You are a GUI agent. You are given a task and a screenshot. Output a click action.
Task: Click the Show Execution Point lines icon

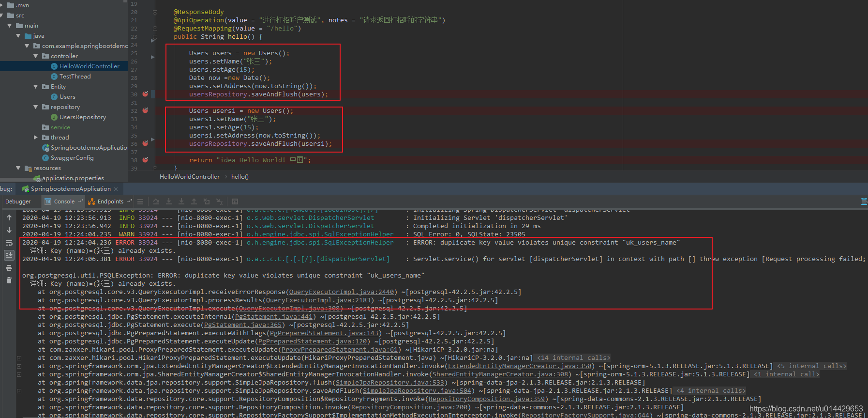(140, 201)
